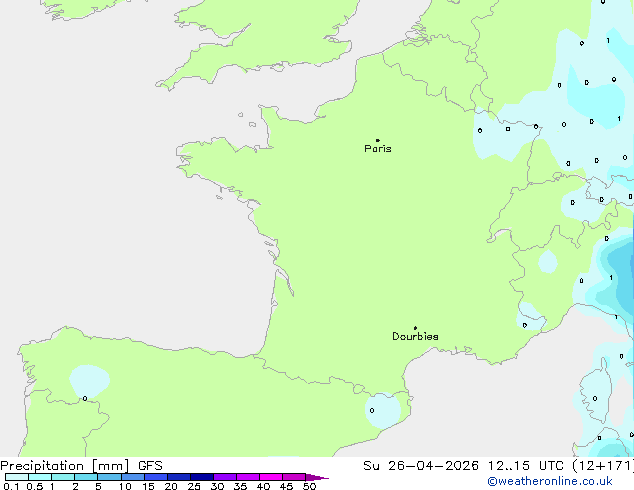Pick the 30–35 mm purple legend swatch
This screenshot has width=634, height=490.
(225, 477)
